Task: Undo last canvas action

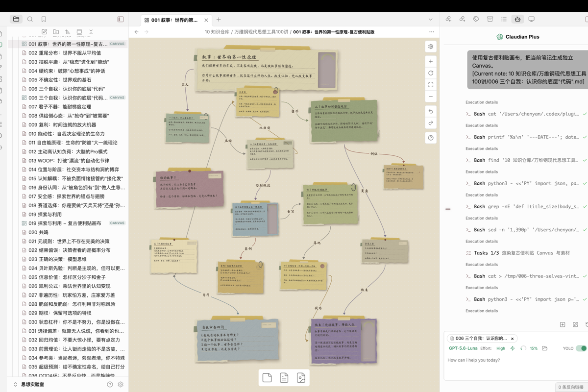Action: pyautogui.click(x=431, y=111)
